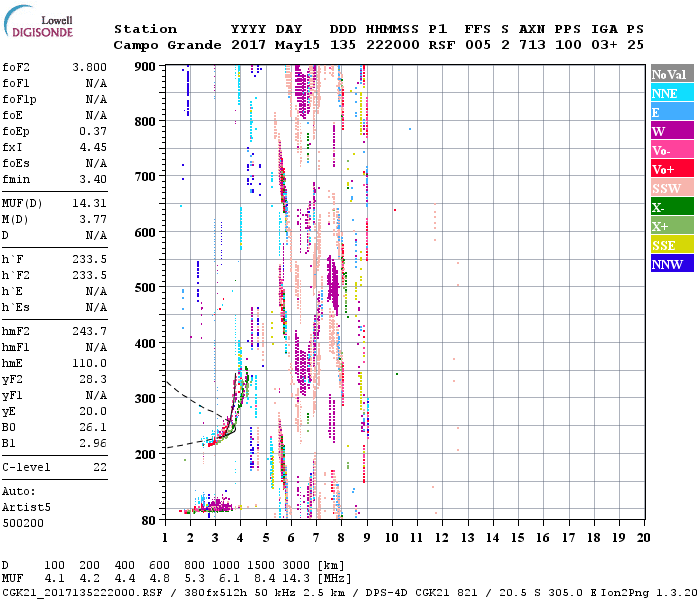
Task: Click the Artist5 auto-scaling label
Action: [26, 508]
